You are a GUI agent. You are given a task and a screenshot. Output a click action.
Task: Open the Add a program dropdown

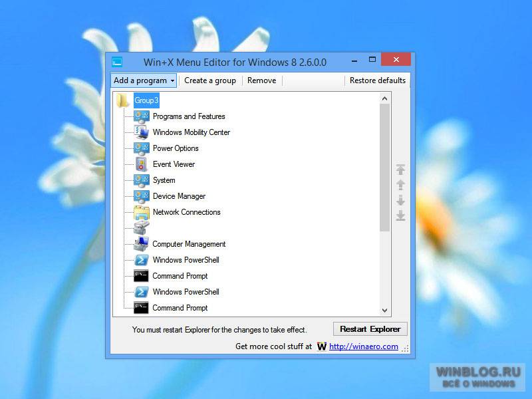click(144, 80)
